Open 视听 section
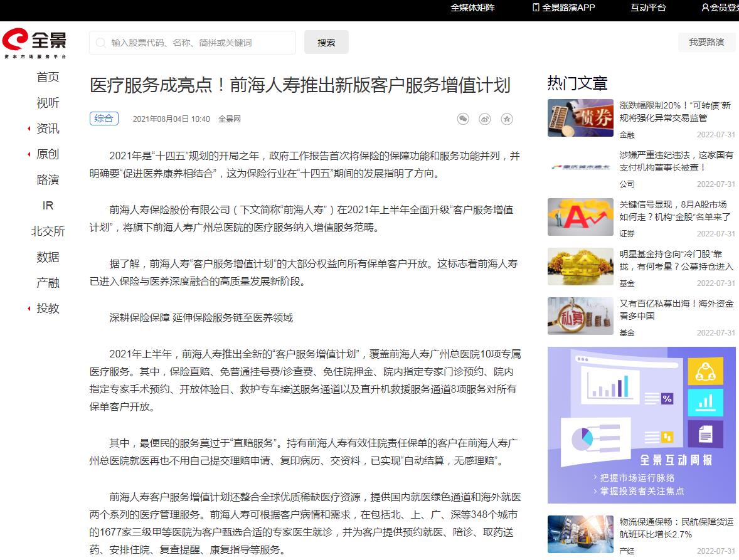 pyautogui.click(x=48, y=103)
